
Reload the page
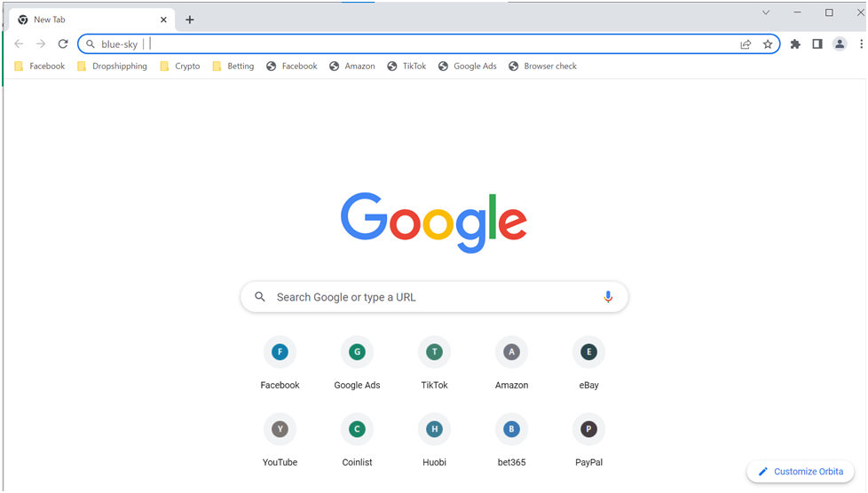(63, 43)
